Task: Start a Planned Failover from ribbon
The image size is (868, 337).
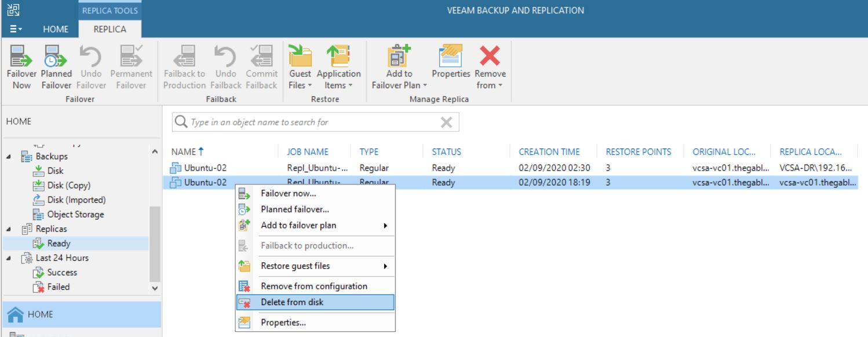Action: click(56, 67)
